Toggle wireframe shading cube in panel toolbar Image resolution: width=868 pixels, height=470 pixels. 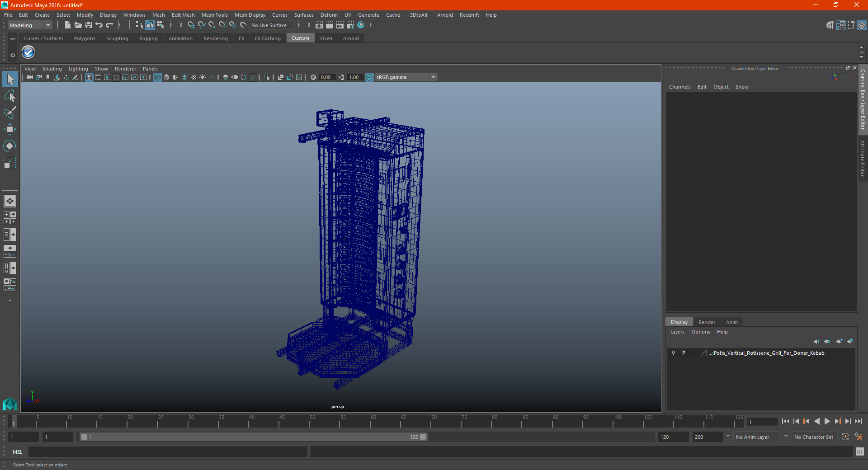(x=157, y=77)
